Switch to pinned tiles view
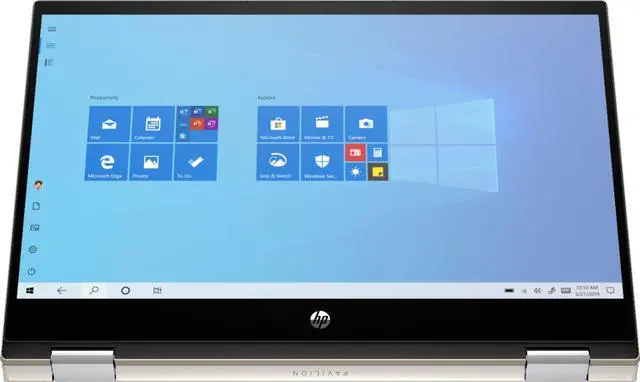Image resolution: width=640 pixels, height=382 pixels. pos(51,45)
